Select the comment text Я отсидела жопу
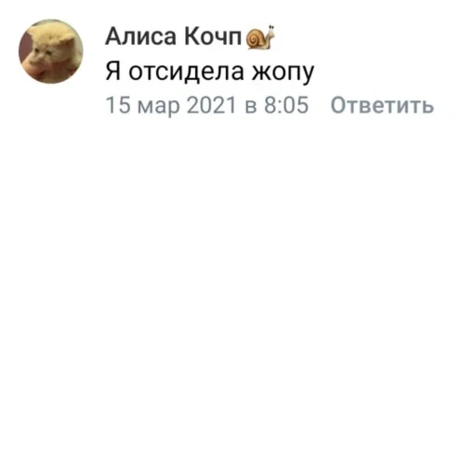Screen dimensions: 476x476 [x=210, y=72]
